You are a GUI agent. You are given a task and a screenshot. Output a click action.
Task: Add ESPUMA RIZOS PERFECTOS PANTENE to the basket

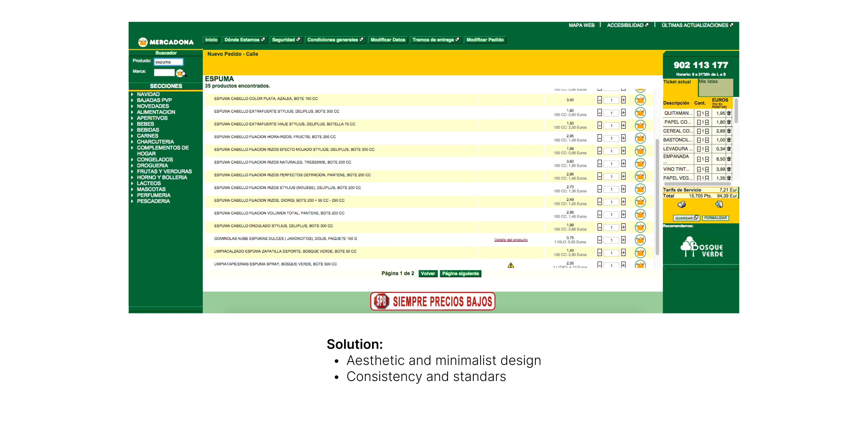tap(640, 176)
